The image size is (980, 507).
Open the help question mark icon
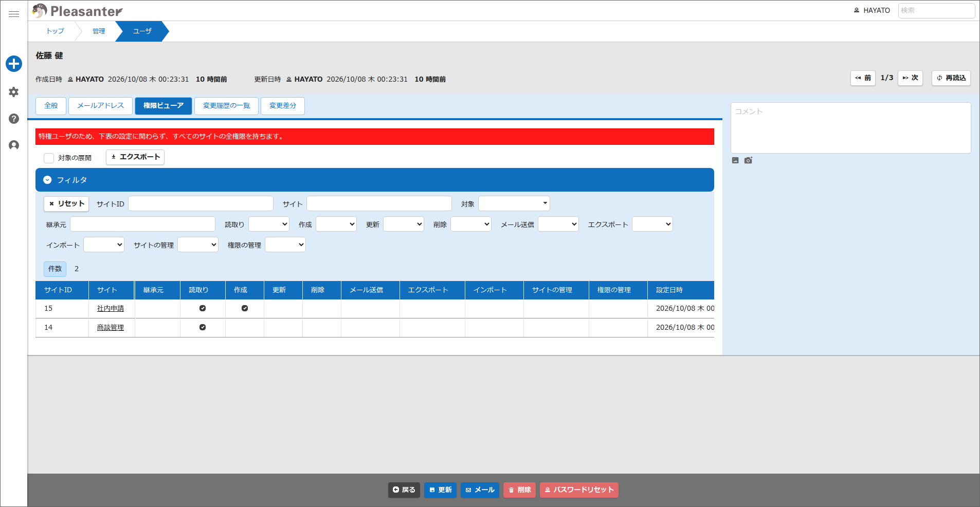click(x=14, y=119)
